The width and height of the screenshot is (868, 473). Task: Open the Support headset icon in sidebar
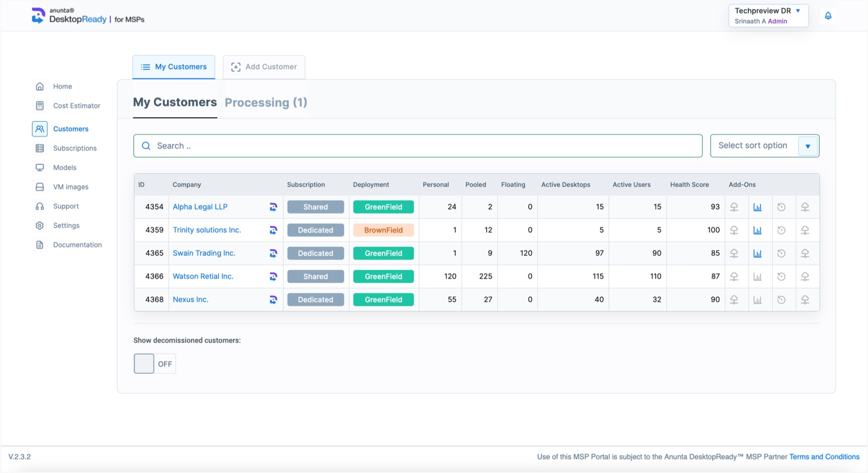tap(40, 206)
